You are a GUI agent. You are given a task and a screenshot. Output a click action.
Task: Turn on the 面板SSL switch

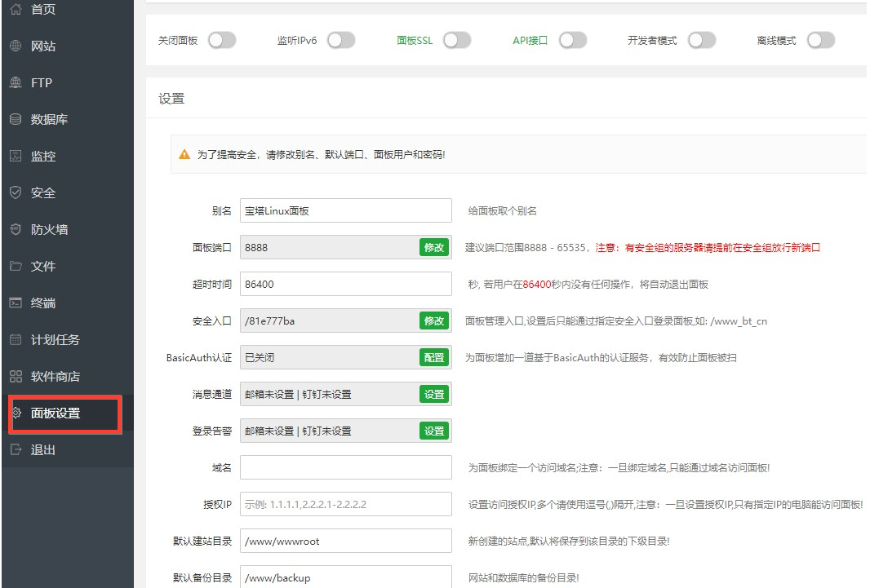[457, 40]
